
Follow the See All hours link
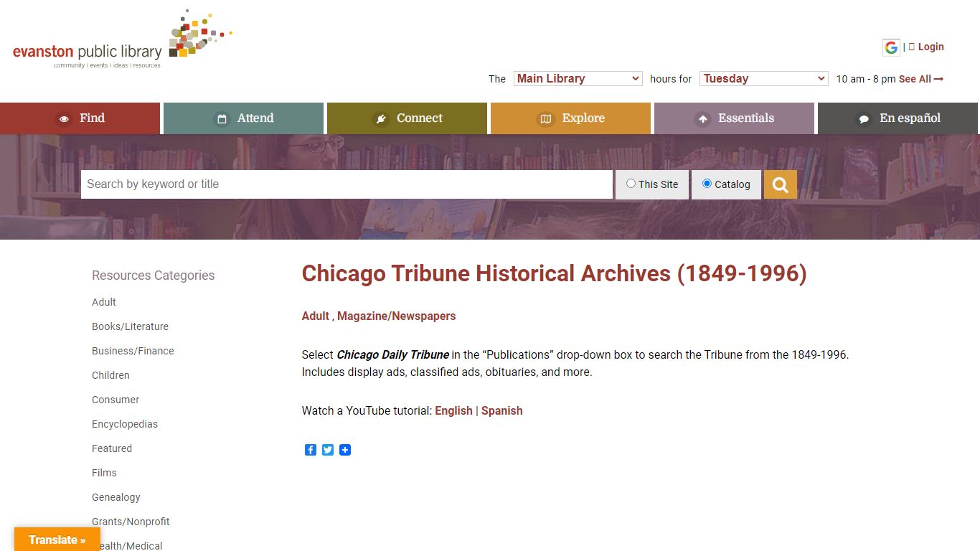921,79
